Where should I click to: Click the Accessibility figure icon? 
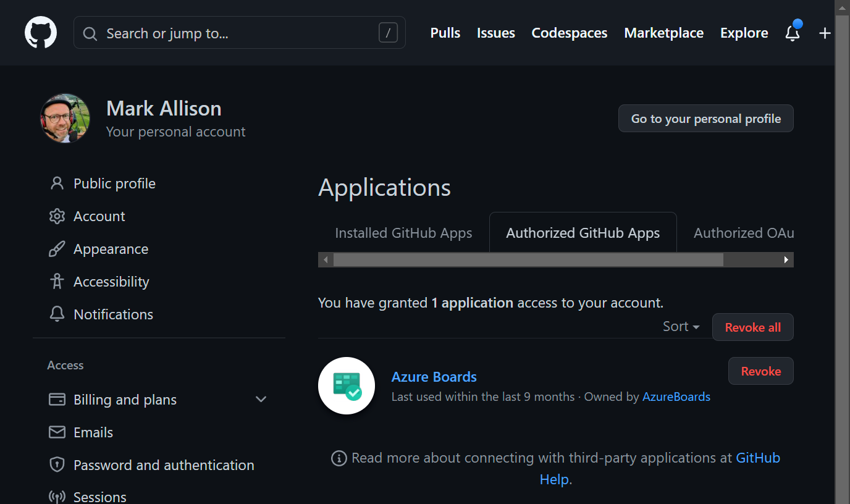pyautogui.click(x=57, y=282)
